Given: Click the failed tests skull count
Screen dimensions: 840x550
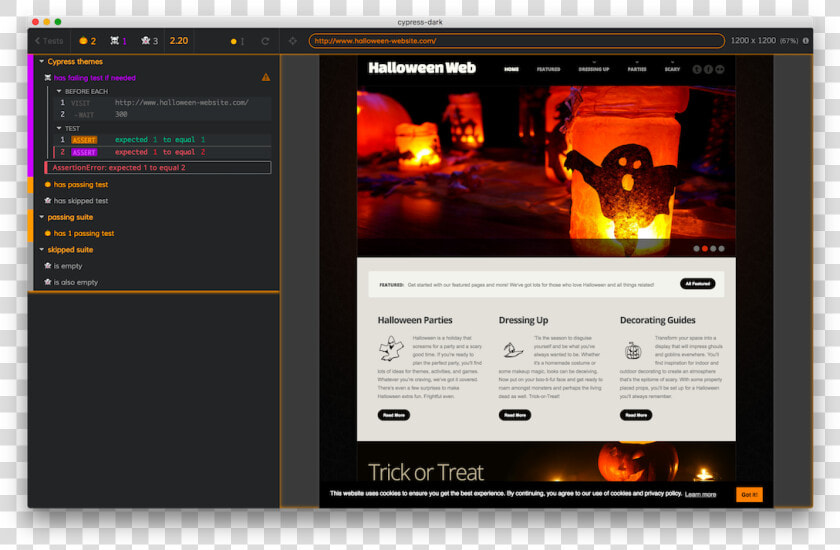Looking at the screenshot, I should (118, 41).
